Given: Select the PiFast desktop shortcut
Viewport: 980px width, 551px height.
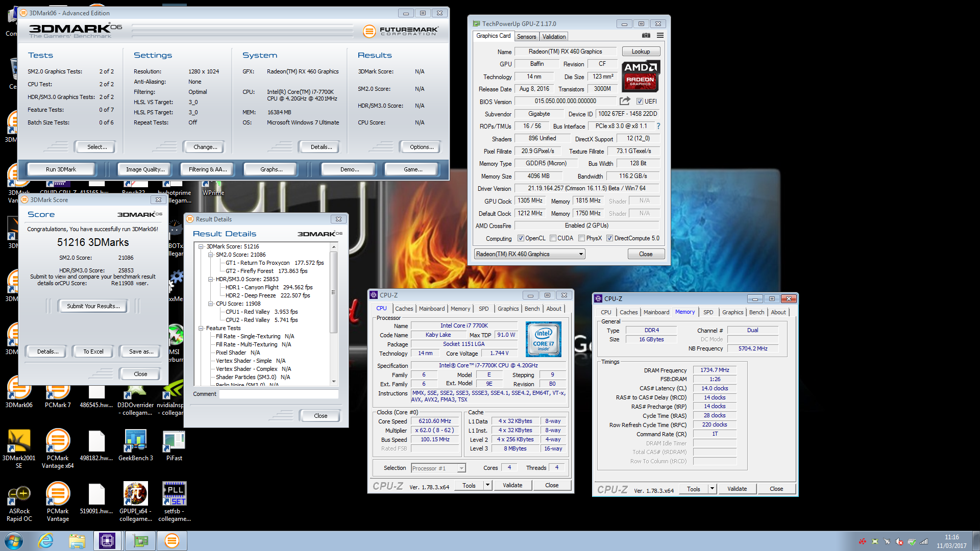Looking at the screenshot, I should pos(174,446).
